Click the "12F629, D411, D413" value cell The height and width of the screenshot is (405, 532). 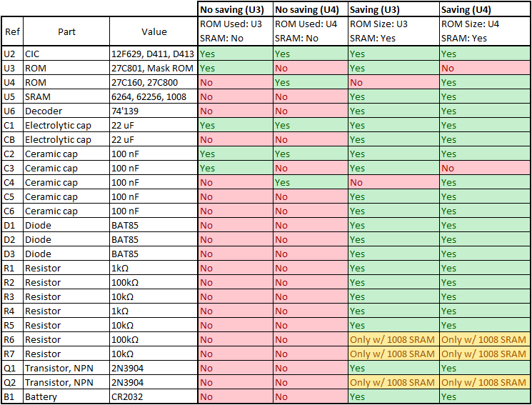(153, 54)
